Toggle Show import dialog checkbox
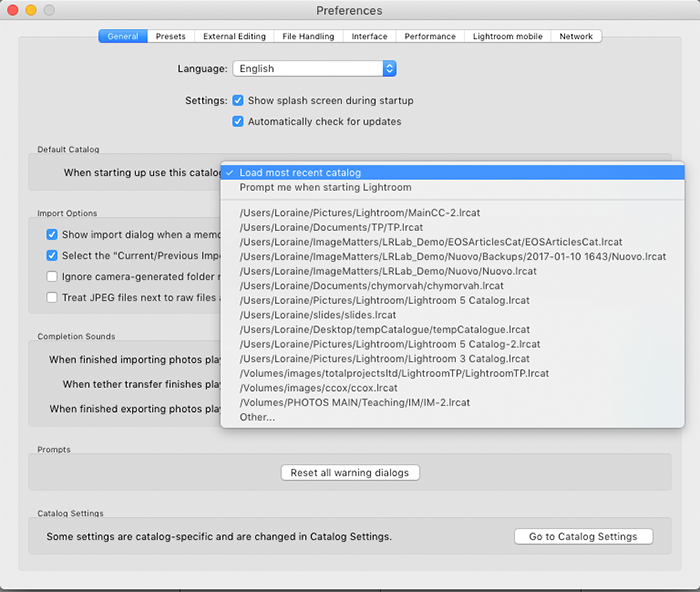Image resolution: width=700 pixels, height=592 pixels. [x=52, y=234]
